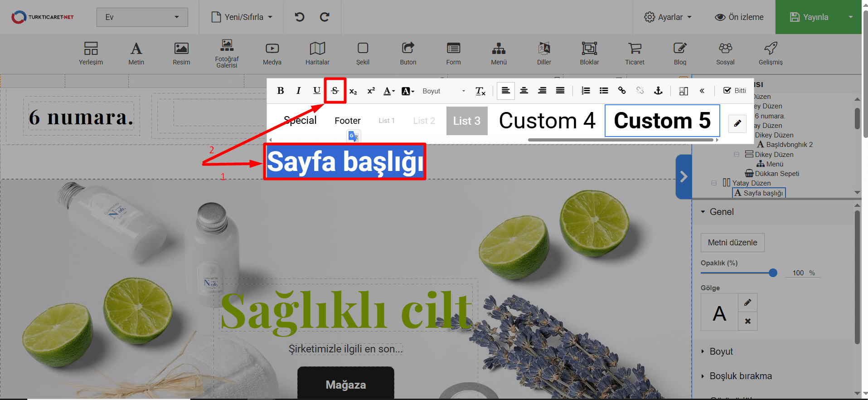Open the Yayınla dropdown arrow
This screenshot has height=400, width=868.
click(x=851, y=17)
